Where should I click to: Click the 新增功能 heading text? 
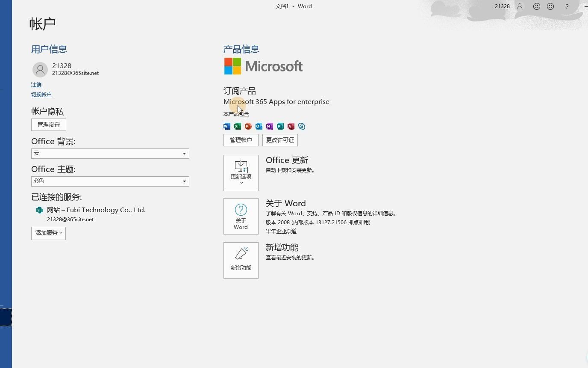(282, 248)
